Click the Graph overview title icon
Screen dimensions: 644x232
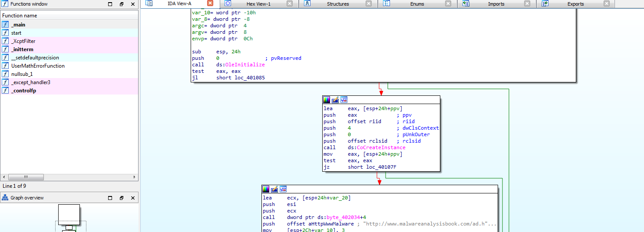(5, 198)
